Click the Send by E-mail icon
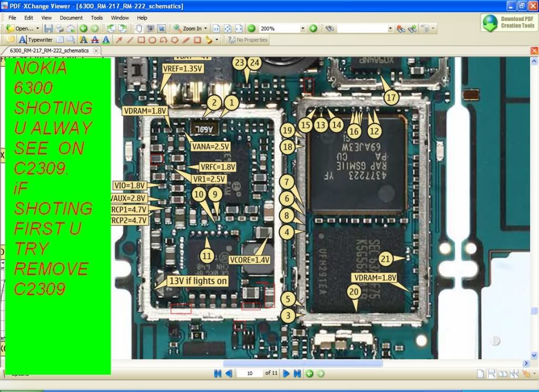The height and width of the screenshot is (392, 539). [x=71, y=28]
